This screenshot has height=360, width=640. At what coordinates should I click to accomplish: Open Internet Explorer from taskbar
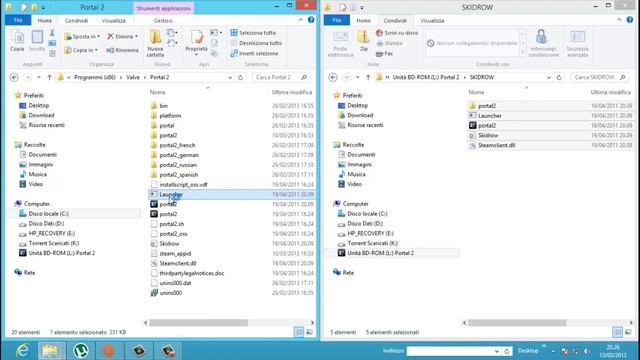pos(22,351)
